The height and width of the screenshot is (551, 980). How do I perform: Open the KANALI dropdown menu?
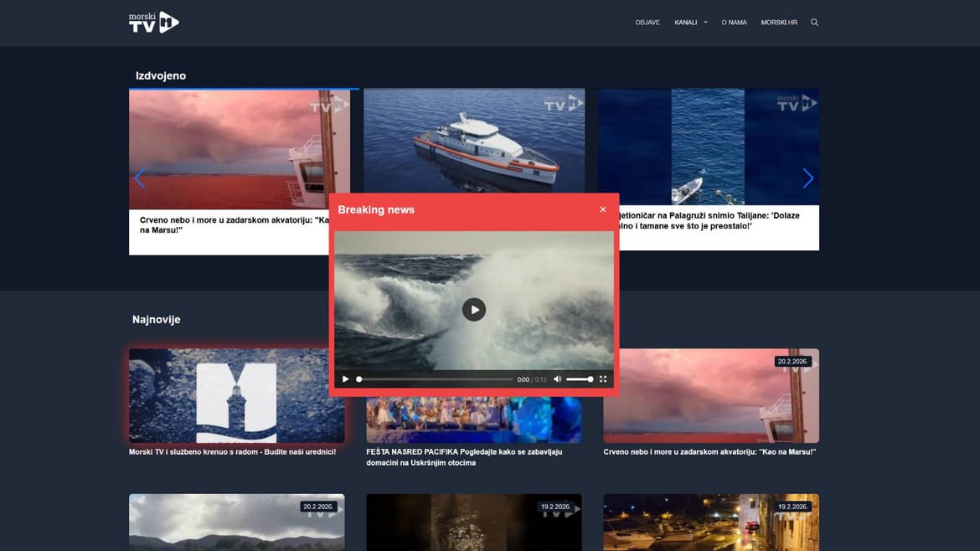pyautogui.click(x=684, y=22)
